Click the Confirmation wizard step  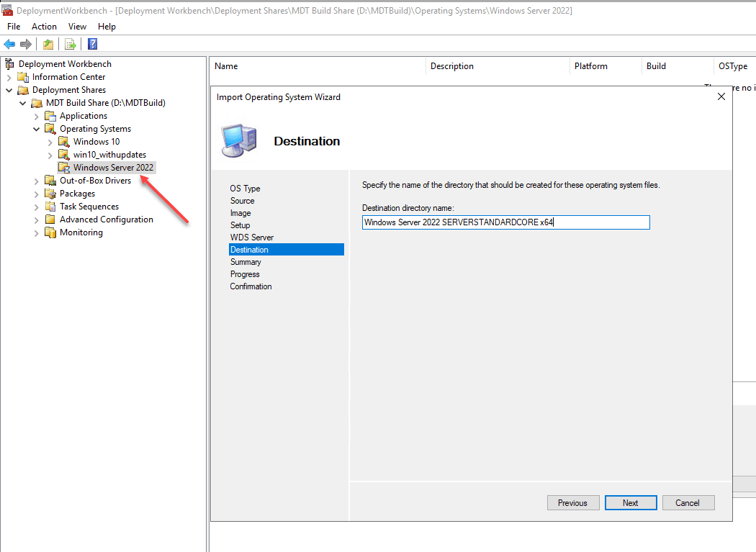point(251,286)
